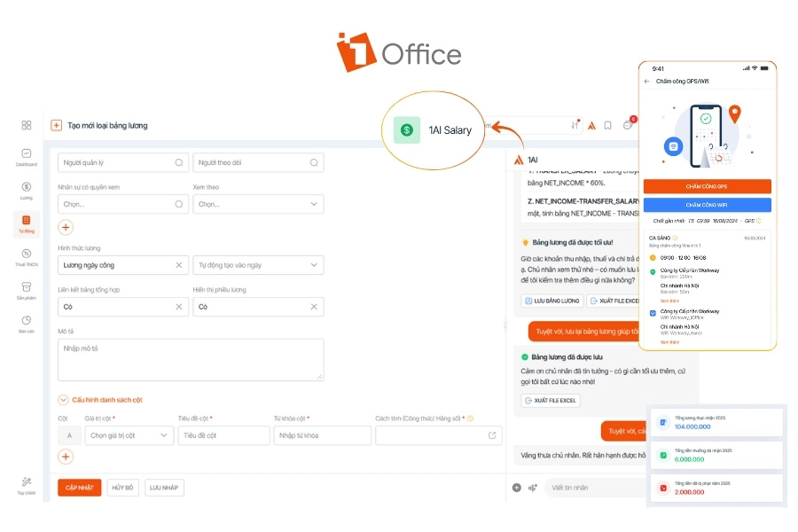Click info icon next to Cách tính label

point(470,419)
